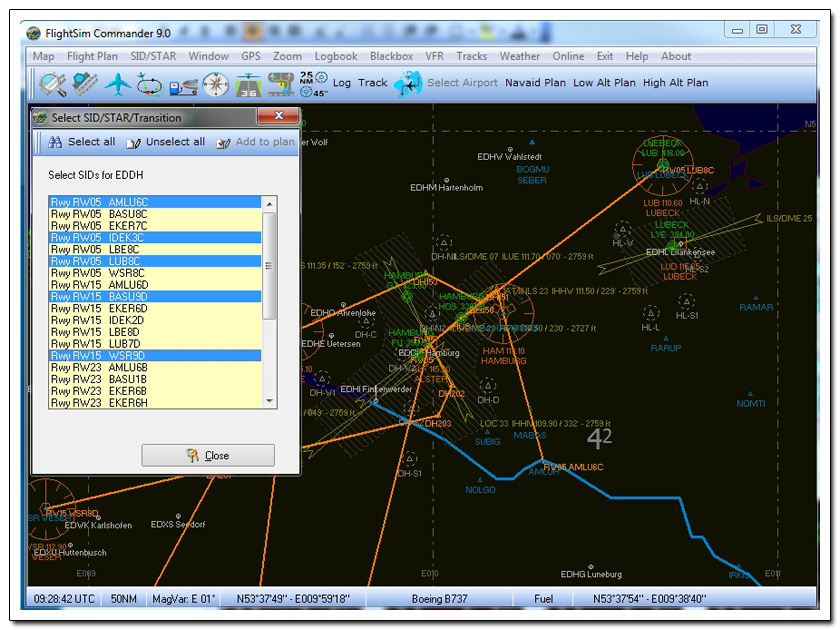Open the runway 36 toolbar icon
The width and height of the screenshot is (840, 630).
tap(249, 86)
